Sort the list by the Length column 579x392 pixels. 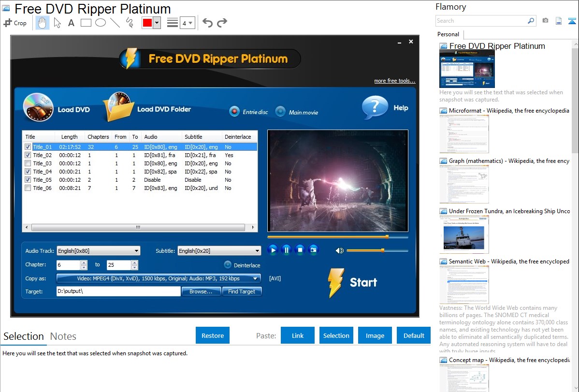(x=70, y=137)
